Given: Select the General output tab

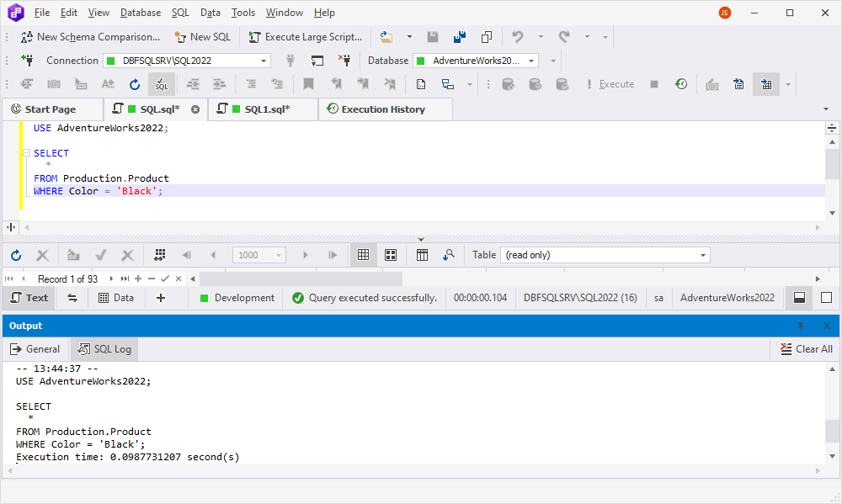Looking at the screenshot, I should coord(35,349).
